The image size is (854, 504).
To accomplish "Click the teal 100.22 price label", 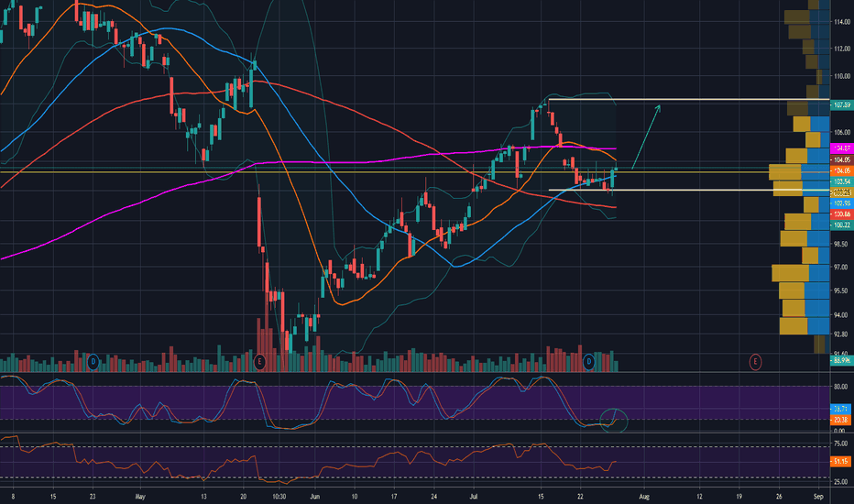I will click(841, 225).
